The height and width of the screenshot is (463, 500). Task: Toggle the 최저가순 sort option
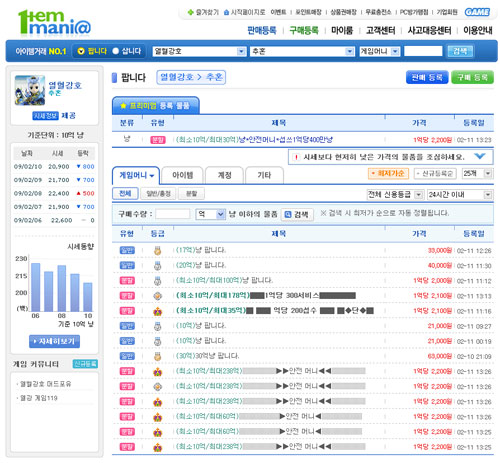[388, 173]
